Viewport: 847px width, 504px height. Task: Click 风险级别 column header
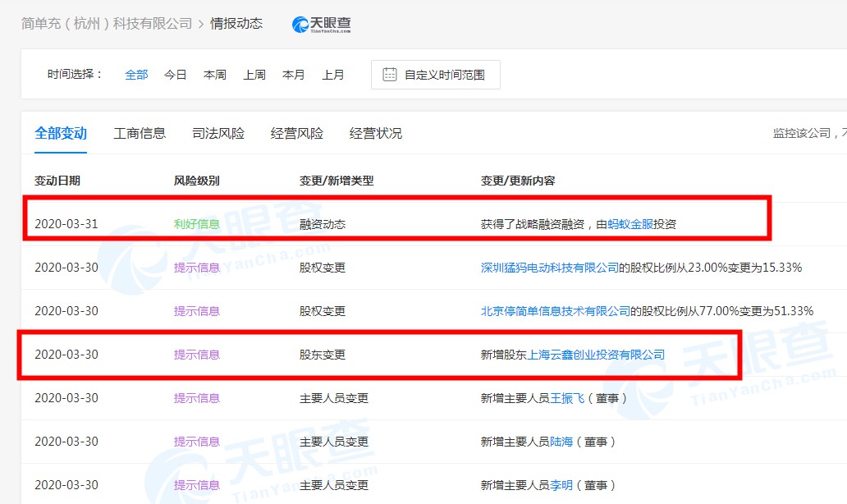tap(197, 181)
